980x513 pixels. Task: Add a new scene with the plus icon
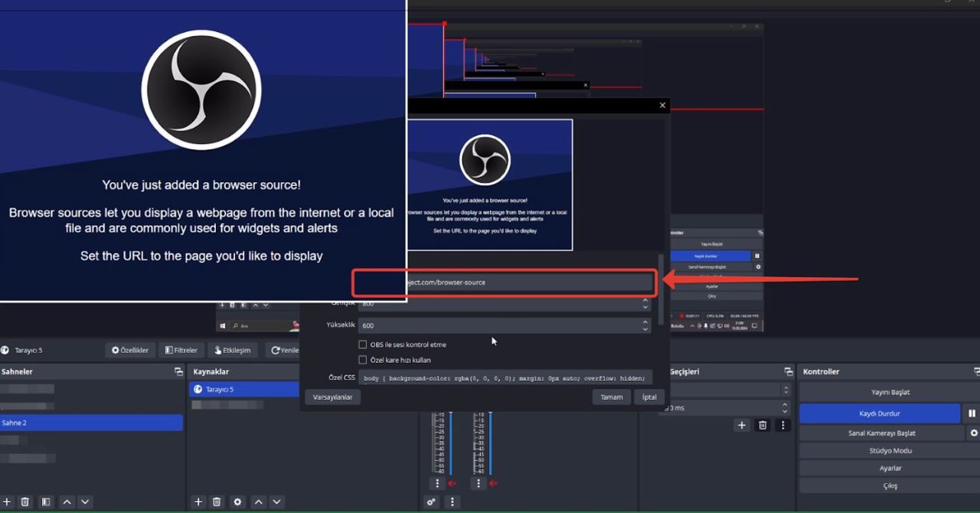(x=8, y=502)
